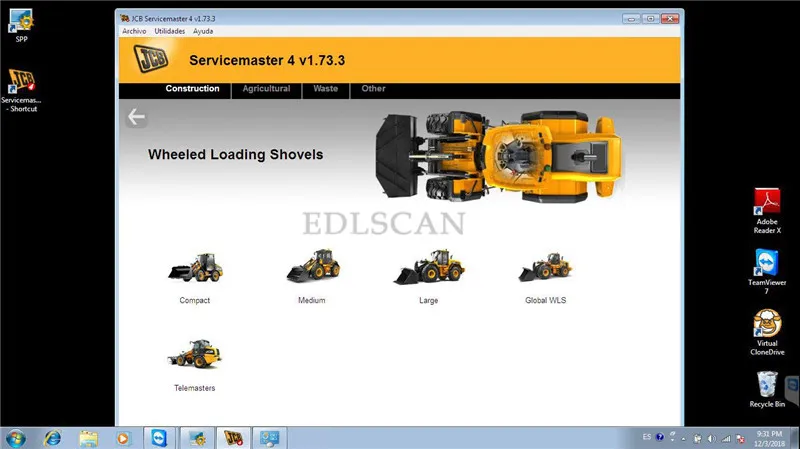Click the Recycle Bin desktop icon
This screenshot has width=800, height=449.
coord(767,389)
